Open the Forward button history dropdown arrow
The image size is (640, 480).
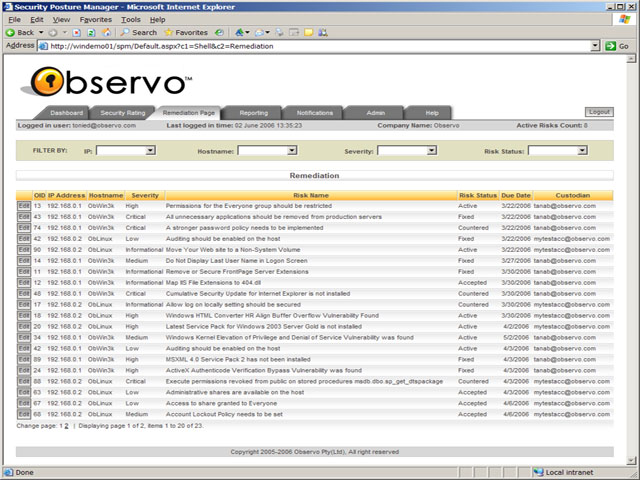[64, 33]
